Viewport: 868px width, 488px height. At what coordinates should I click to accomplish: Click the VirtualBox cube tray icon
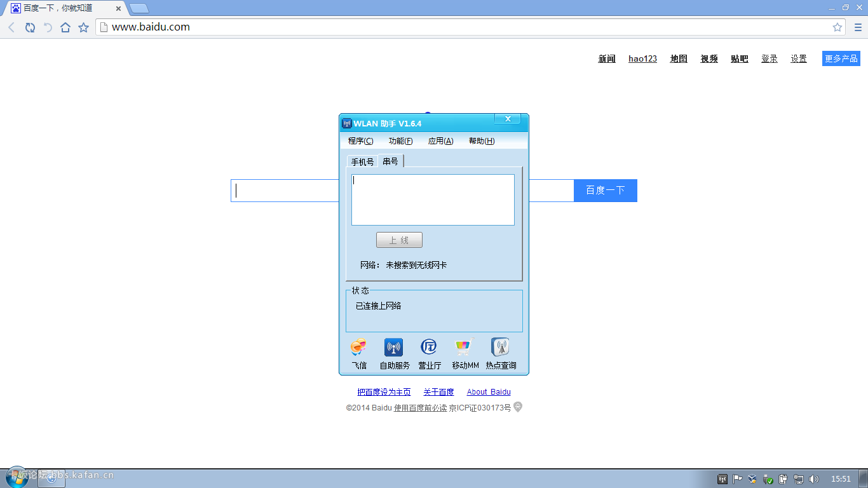tap(752, 479)
